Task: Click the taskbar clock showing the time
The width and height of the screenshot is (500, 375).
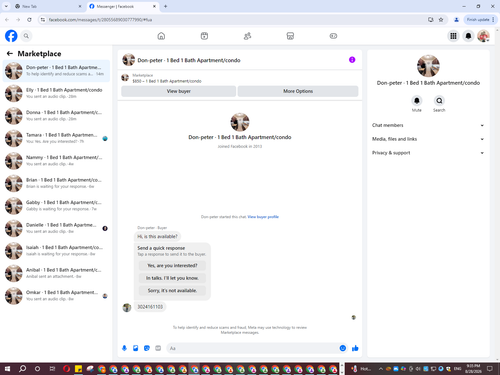Action: pyautogui.click(x=473, y=369)
